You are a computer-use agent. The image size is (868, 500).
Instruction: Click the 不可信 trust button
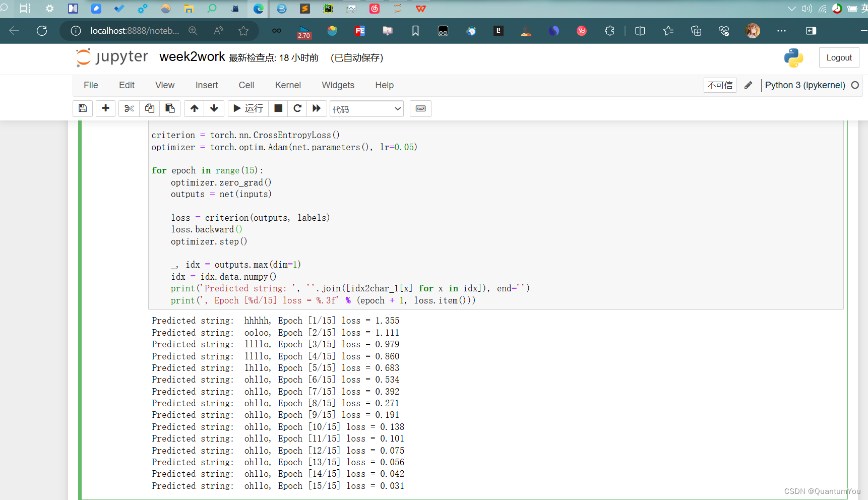[x=720, y=85]
